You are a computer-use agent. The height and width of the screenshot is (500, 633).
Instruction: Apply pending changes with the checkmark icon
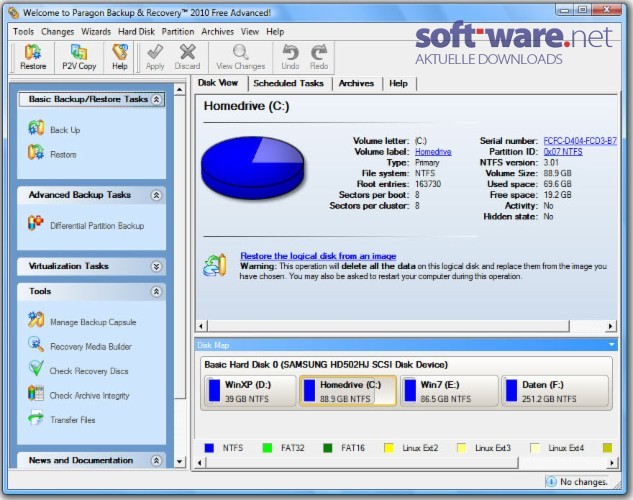tap(155, 57)
